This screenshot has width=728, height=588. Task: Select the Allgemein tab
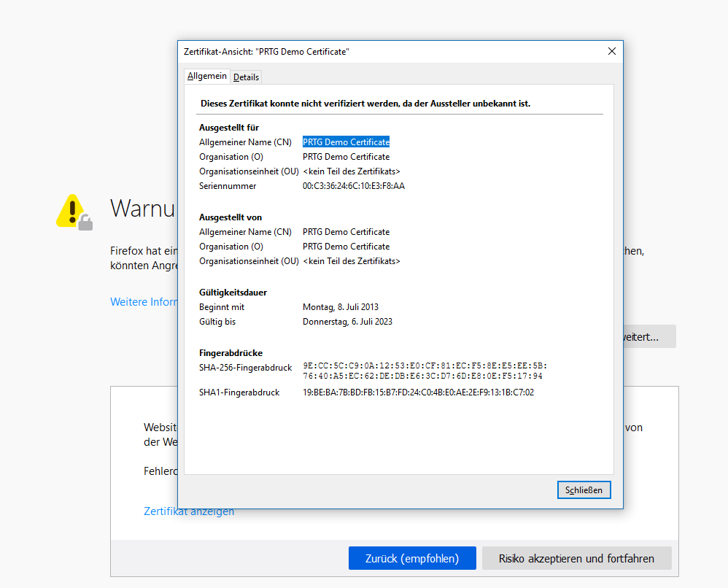(x=207, y=76)
